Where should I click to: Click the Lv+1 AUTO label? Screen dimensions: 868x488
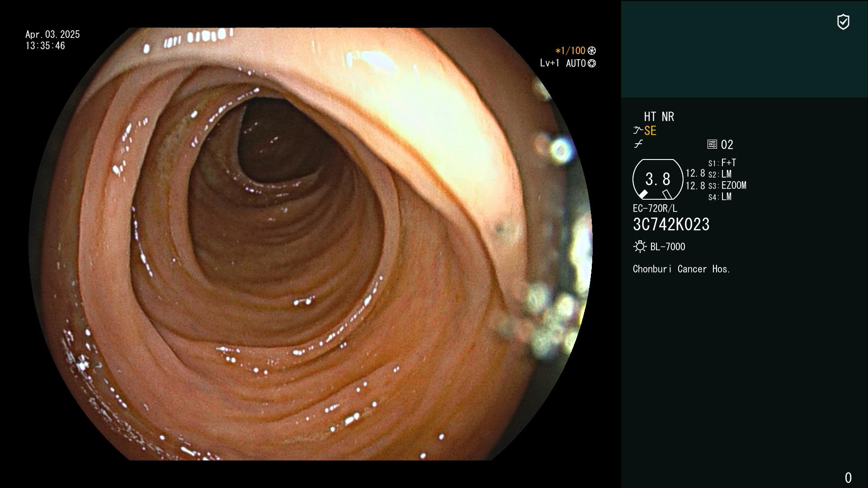(x=563, y=63)
